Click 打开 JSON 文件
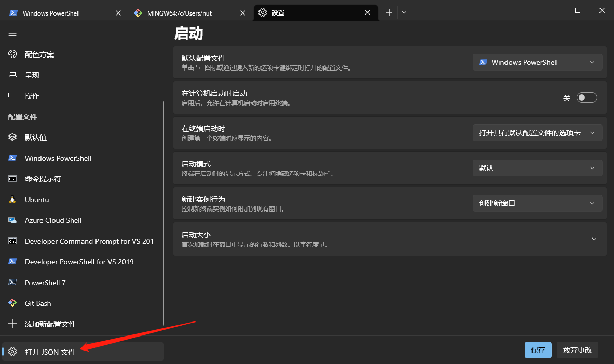This screenshot has height=364, width=614. (83, 352)
